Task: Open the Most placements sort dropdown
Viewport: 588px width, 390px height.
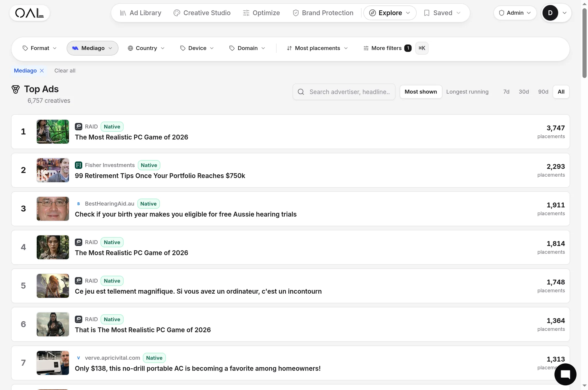Action: tap(317, 48)
